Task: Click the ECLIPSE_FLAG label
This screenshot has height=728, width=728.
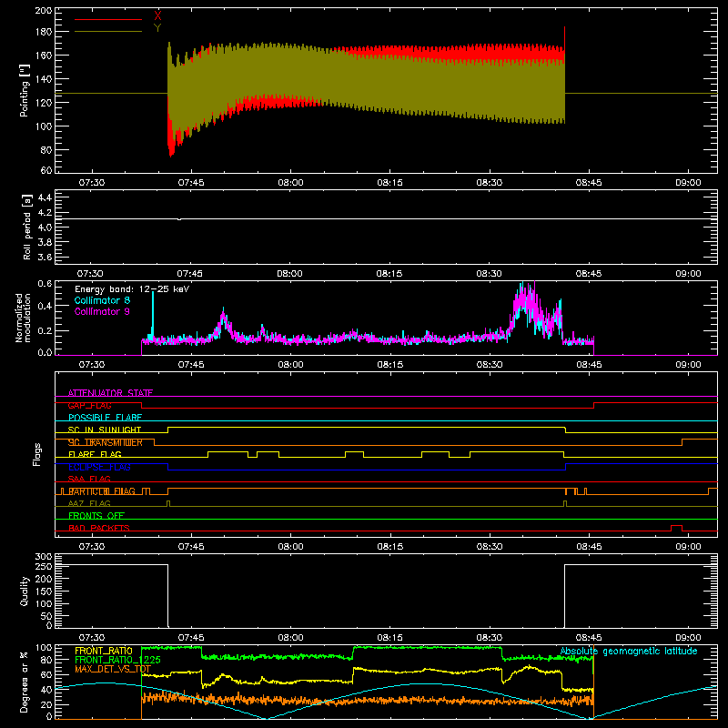Action: (x=99, y=467)
